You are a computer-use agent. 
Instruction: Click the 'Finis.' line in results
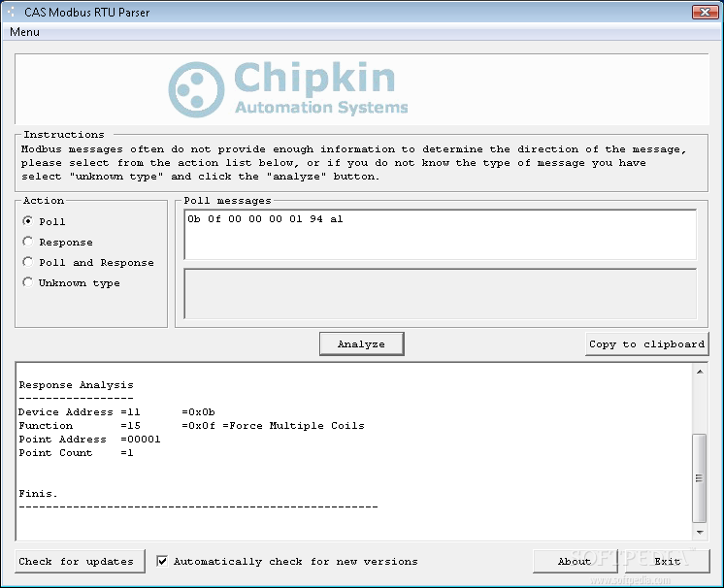pos(38,493)
